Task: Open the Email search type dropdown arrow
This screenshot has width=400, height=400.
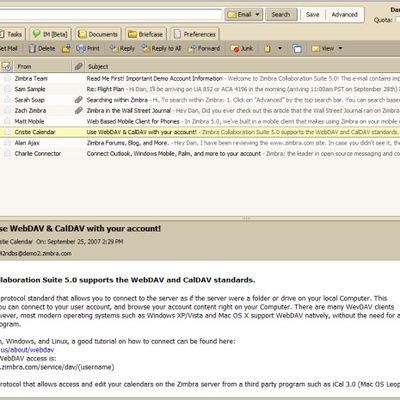Action: point(257,15)
